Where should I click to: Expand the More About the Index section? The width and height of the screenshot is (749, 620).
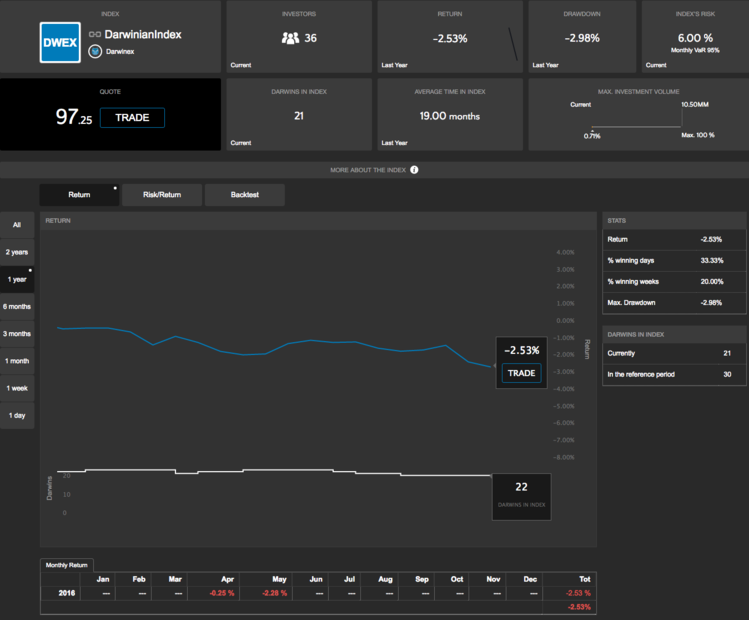click(368, 170)
